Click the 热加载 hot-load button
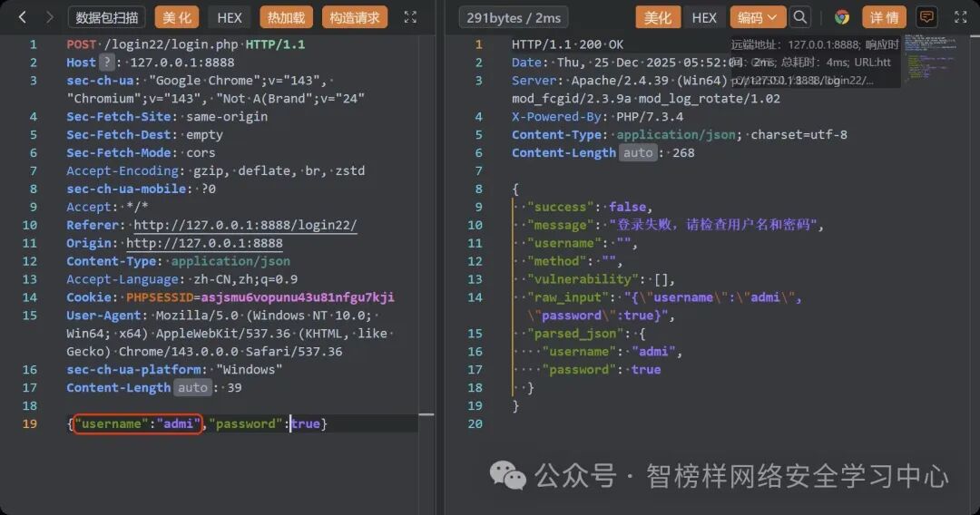The width and height of the screenshot is (980, 515). [x=286, y=17]
